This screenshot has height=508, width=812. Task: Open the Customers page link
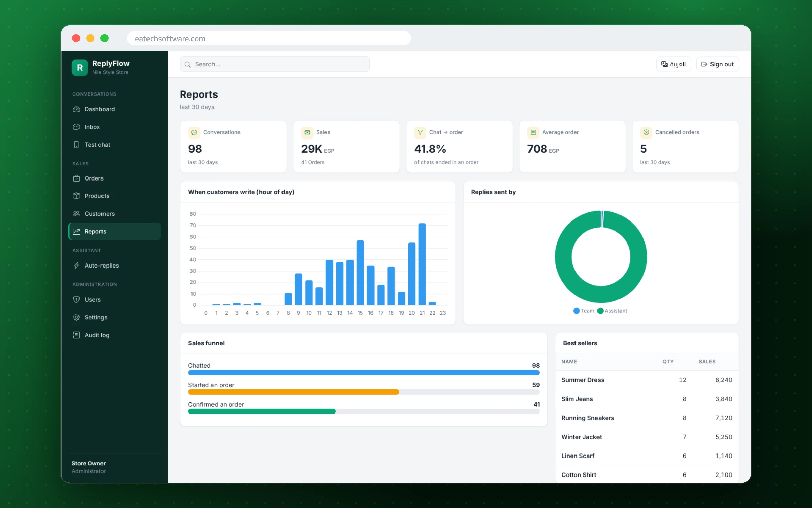(115, 214)
